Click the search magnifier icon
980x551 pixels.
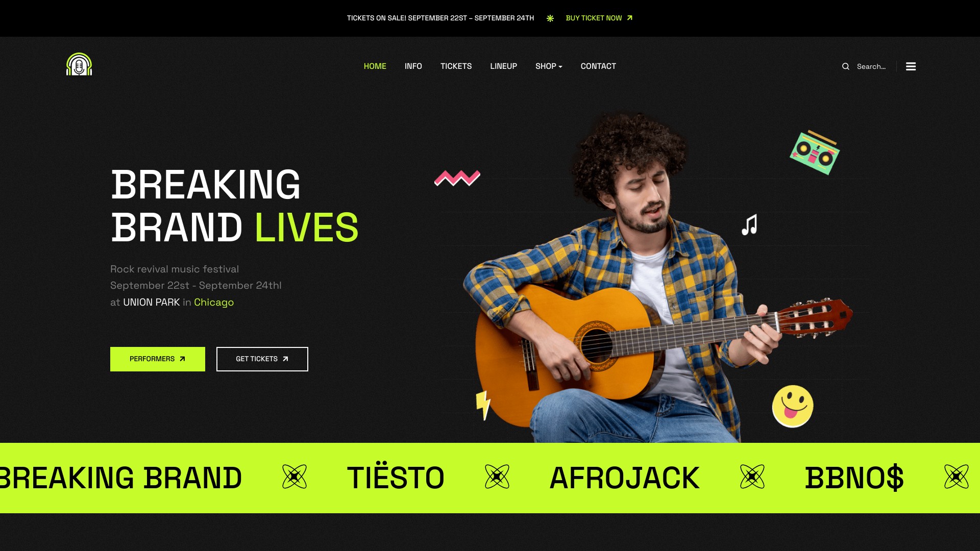[846, 66]
